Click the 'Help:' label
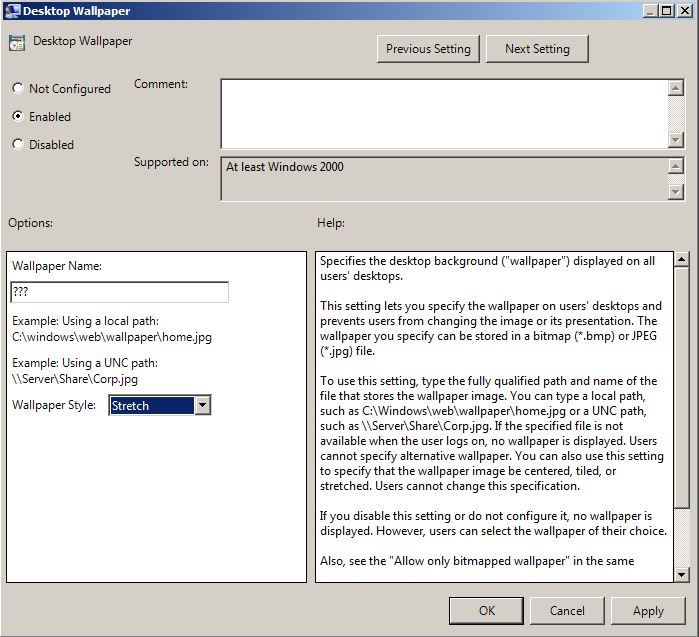Viewport: 699px width, 637px height. click(x=331, y=223)
